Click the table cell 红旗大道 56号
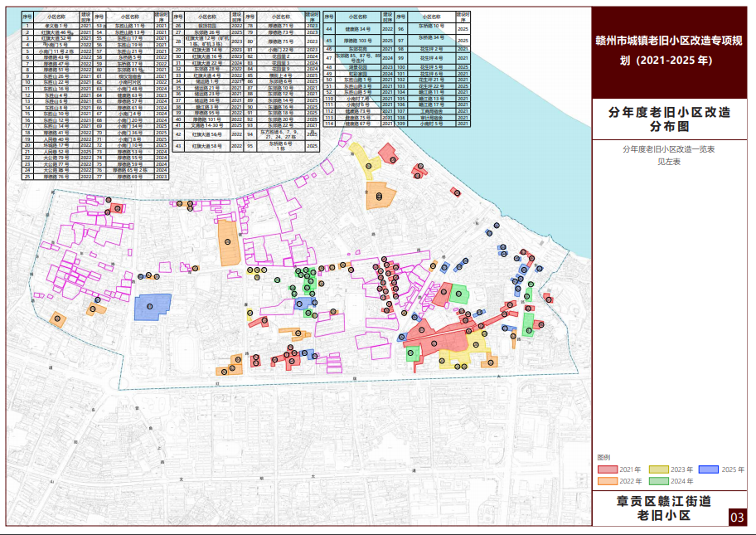 (207, 134)
